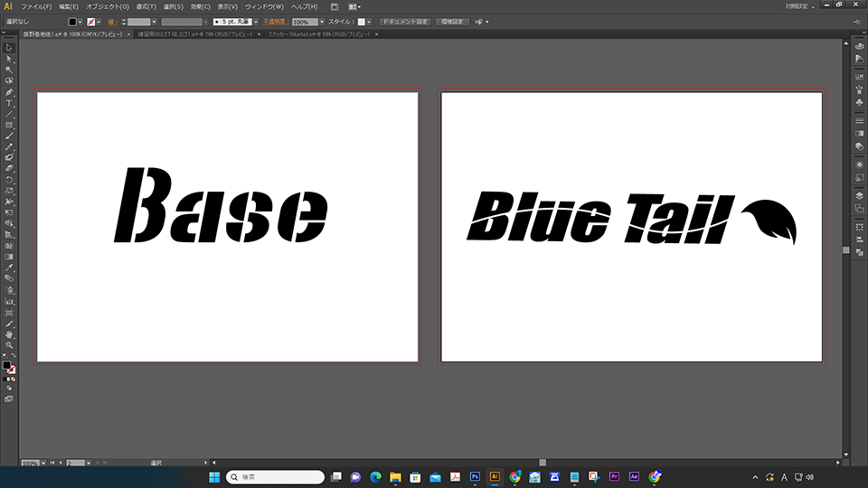Select the Type tool
This screenshot has height=488, width=868.
[x=9, y=102]
